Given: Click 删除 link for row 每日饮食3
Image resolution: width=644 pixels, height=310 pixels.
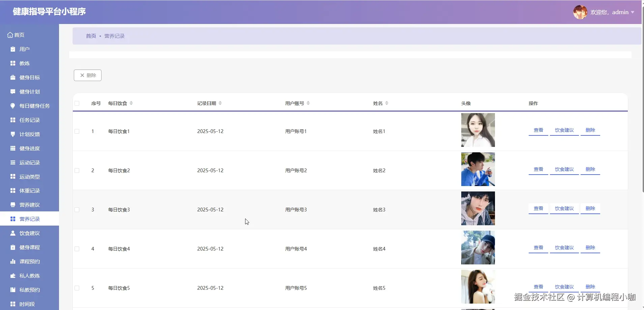Looking at the screenshot, I should [x=590, y=209].
